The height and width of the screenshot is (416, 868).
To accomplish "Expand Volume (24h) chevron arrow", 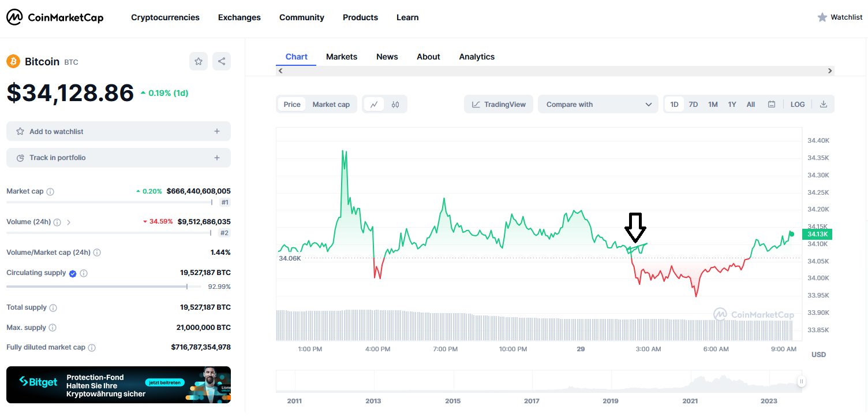I will pyautogui.click(x=69, y=222).
